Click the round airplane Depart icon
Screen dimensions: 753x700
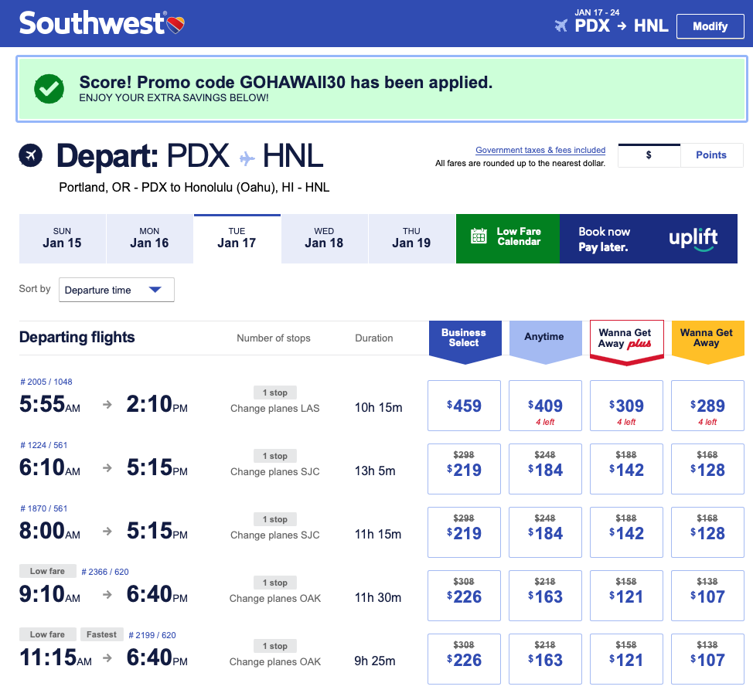point(31,155)
